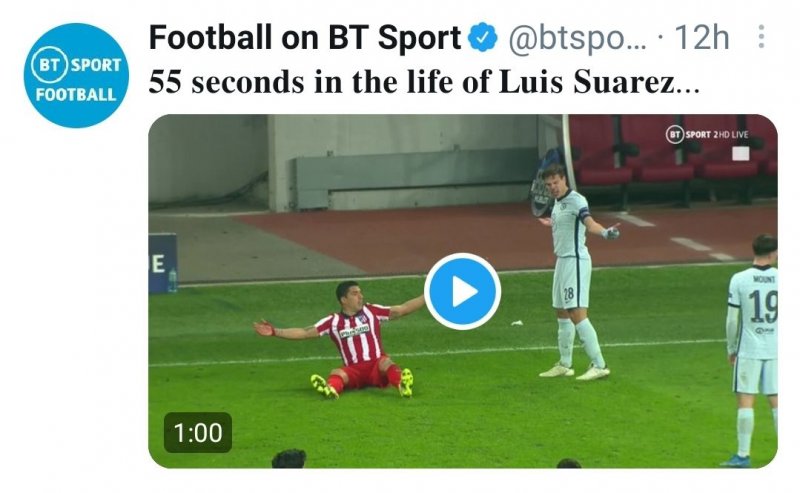This screenshot has width=800, height=493.
Task: Click the blue board with letter E
Action: (162, 263)
